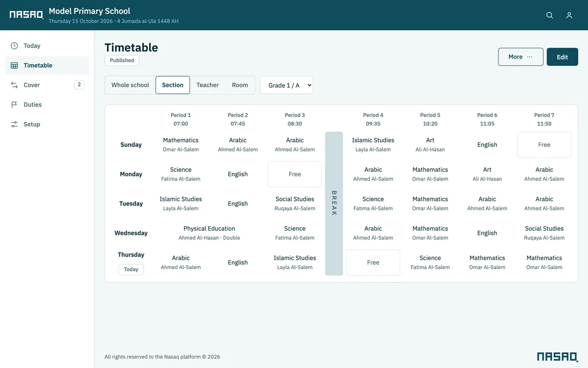588x368 pixels.
Task: Open the user profile icon
Action: pos(569,15)
